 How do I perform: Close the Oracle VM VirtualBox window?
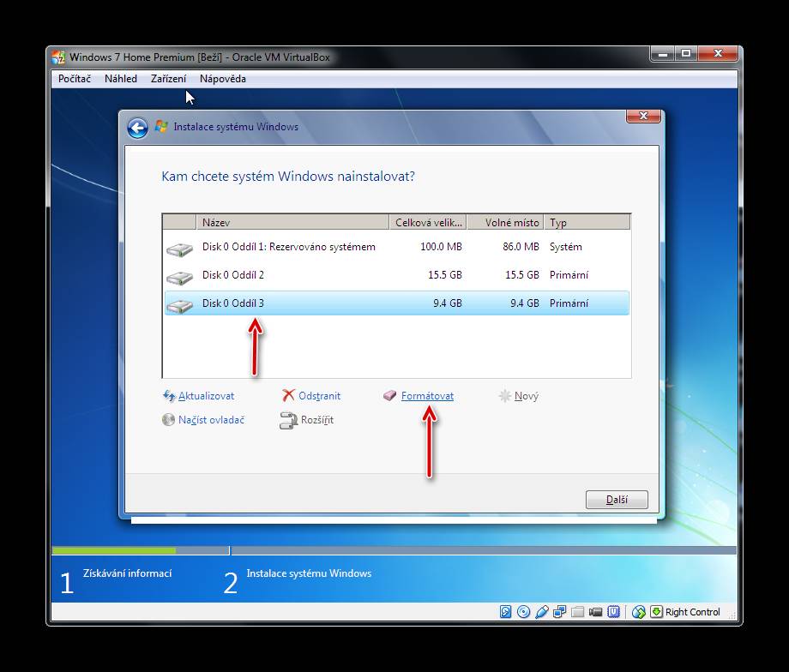tap(718, 53)
